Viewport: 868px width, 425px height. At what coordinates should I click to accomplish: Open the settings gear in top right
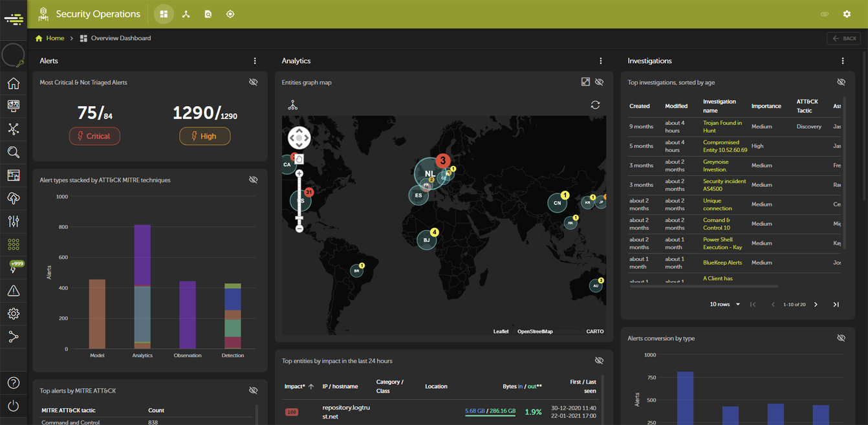pyautogui.click(x=847, y=14)
